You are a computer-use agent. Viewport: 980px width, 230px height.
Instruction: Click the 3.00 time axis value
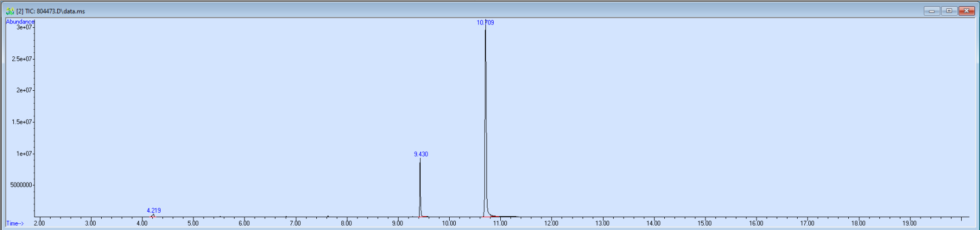click(x=90, y=223)
